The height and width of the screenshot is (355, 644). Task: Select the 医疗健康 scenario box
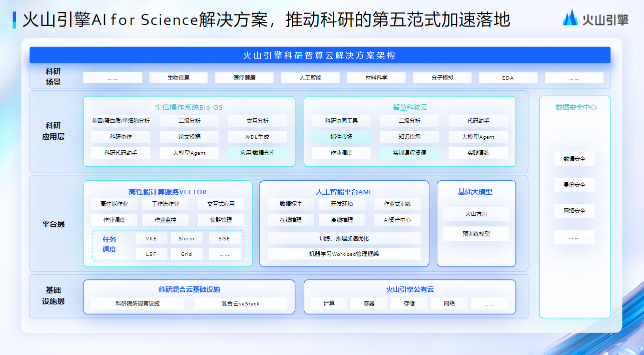tap(244, 78)
